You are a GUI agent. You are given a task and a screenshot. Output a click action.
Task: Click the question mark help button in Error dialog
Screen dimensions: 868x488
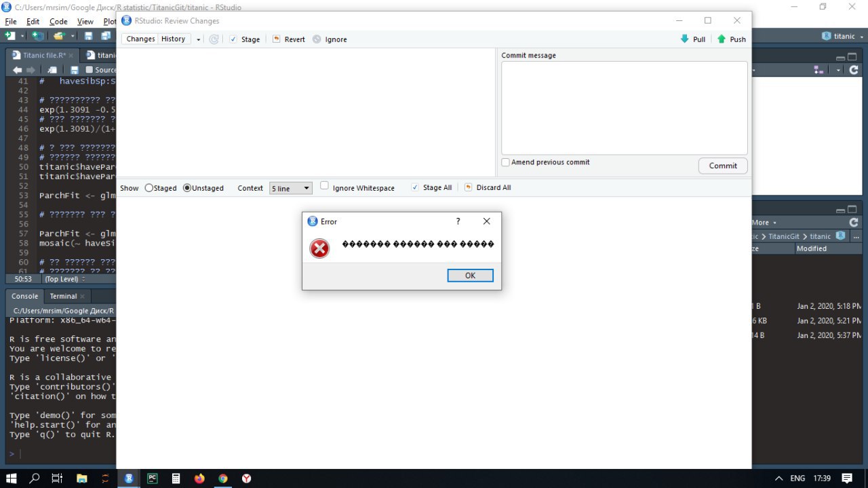pos(458,221)
